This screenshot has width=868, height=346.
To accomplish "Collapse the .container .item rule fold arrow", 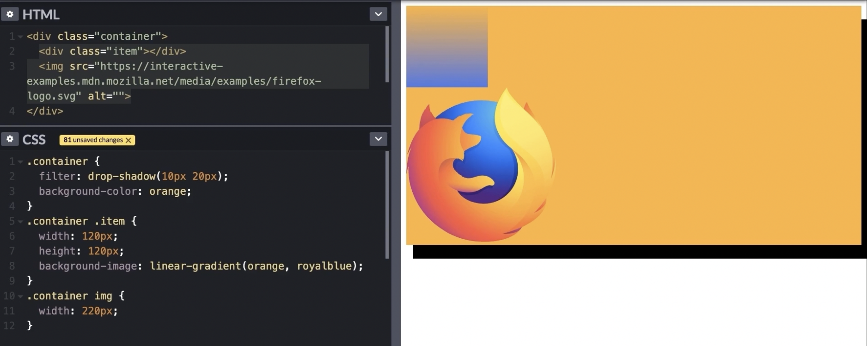I will (x=20, y=222).
